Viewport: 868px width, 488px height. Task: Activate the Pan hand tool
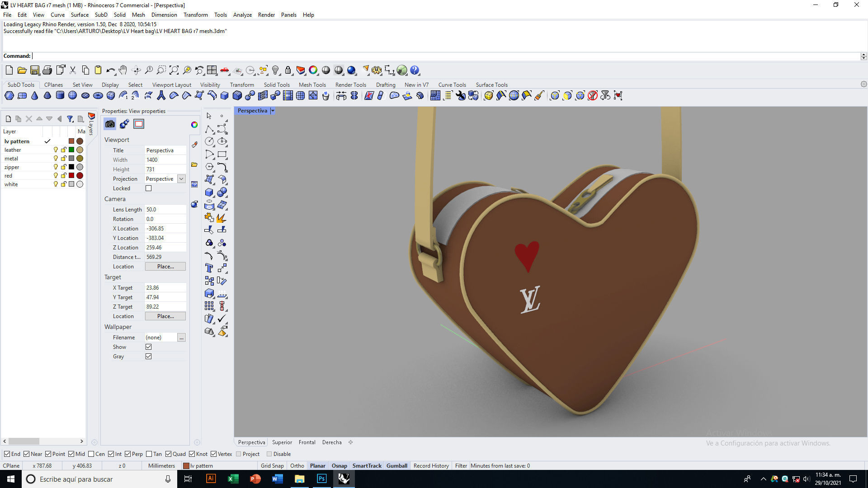(123, 70)
